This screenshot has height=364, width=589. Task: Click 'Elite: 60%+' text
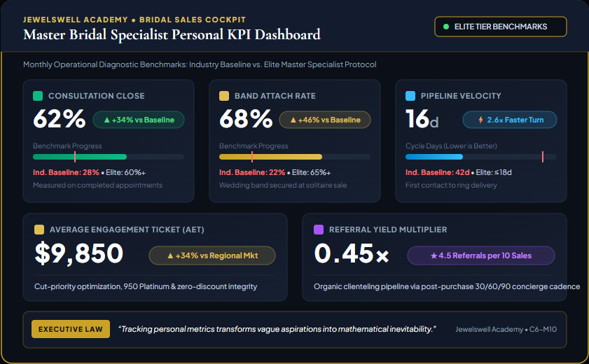pyautogui.click(x=125, y=172)
